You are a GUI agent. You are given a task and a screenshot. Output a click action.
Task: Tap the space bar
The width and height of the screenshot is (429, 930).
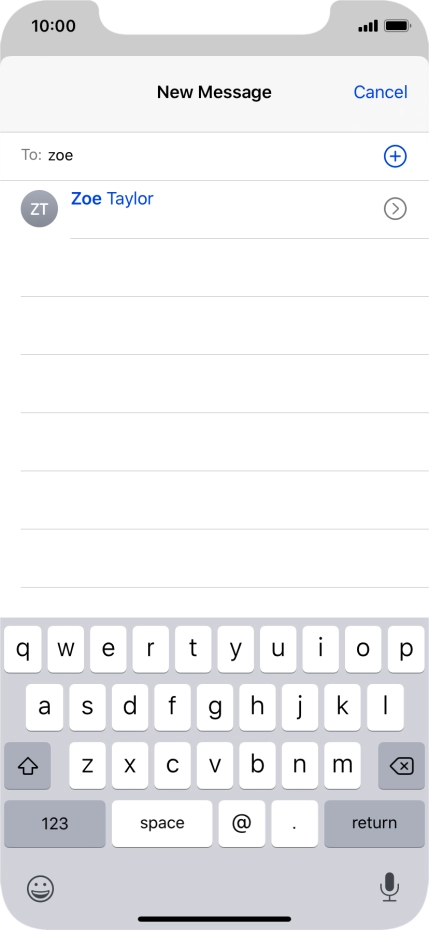click(162, 823)
